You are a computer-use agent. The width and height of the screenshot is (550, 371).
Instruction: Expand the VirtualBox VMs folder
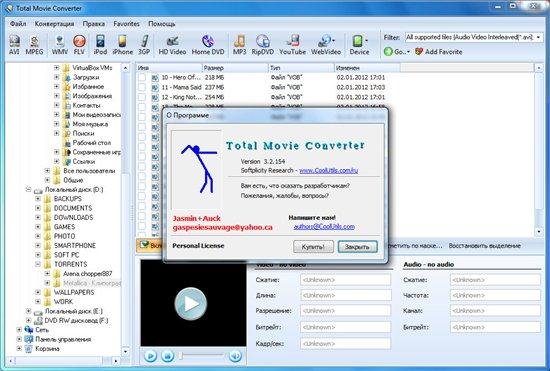[x=56, y=67]
